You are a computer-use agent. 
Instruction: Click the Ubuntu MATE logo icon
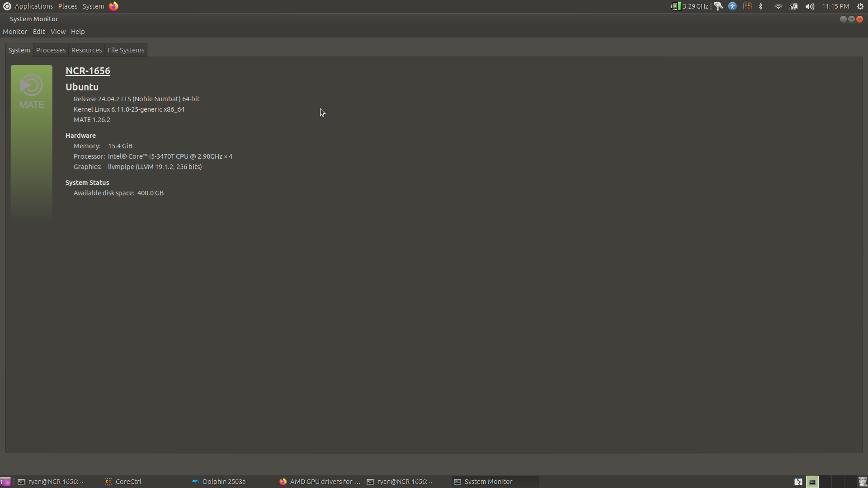[x=7, y=6]
